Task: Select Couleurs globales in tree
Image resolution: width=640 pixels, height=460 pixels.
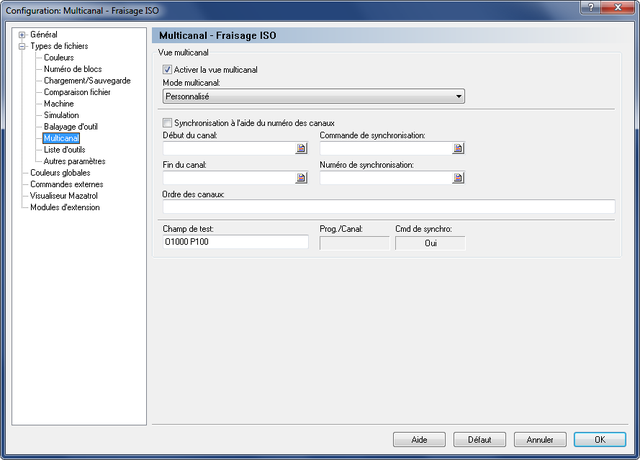Action: pyautogui.click(x=60, y=173)
